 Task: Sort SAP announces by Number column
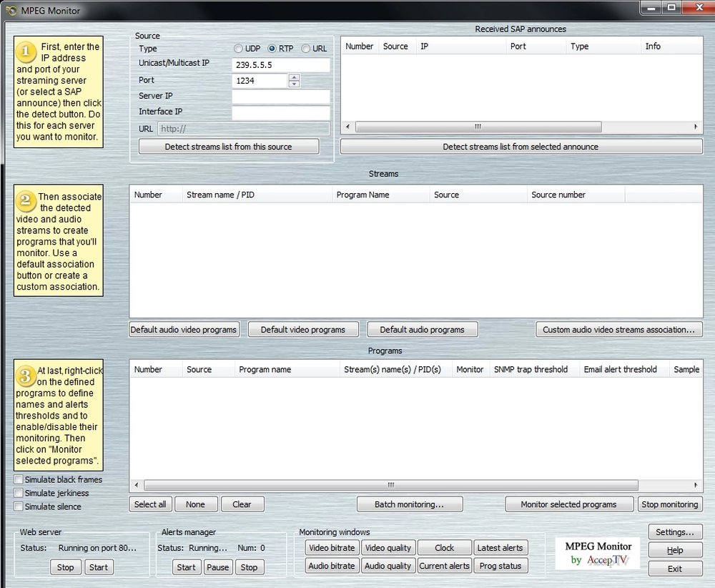click(x=360, y=46)
